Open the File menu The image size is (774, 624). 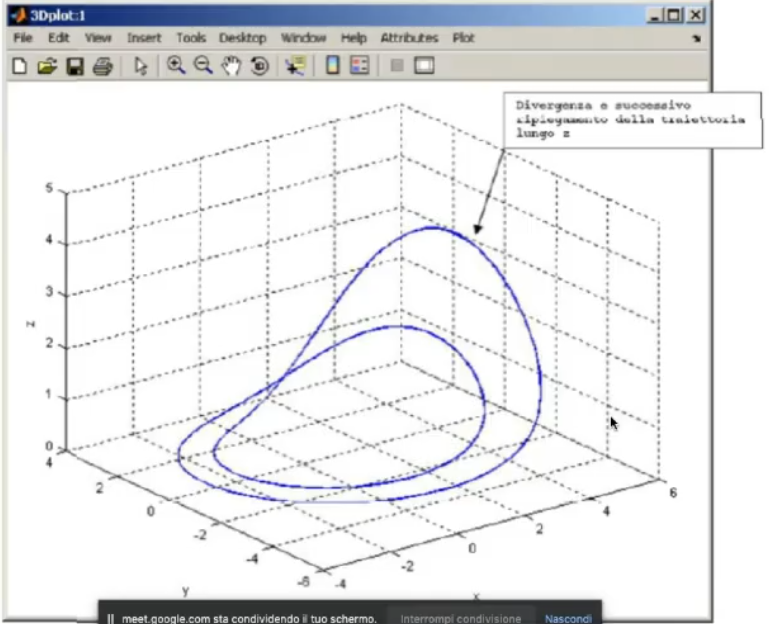coord(23,38)
